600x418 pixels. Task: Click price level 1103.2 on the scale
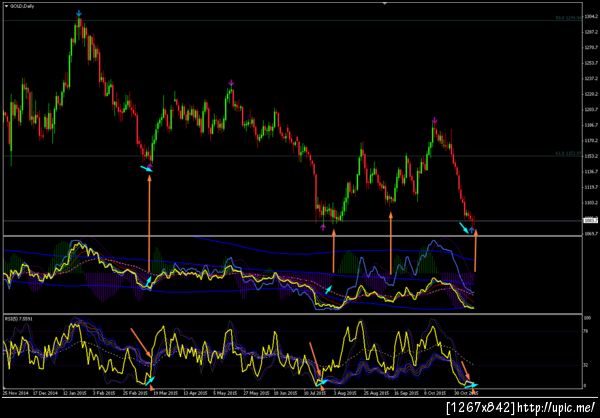click(x=589, y=202)
